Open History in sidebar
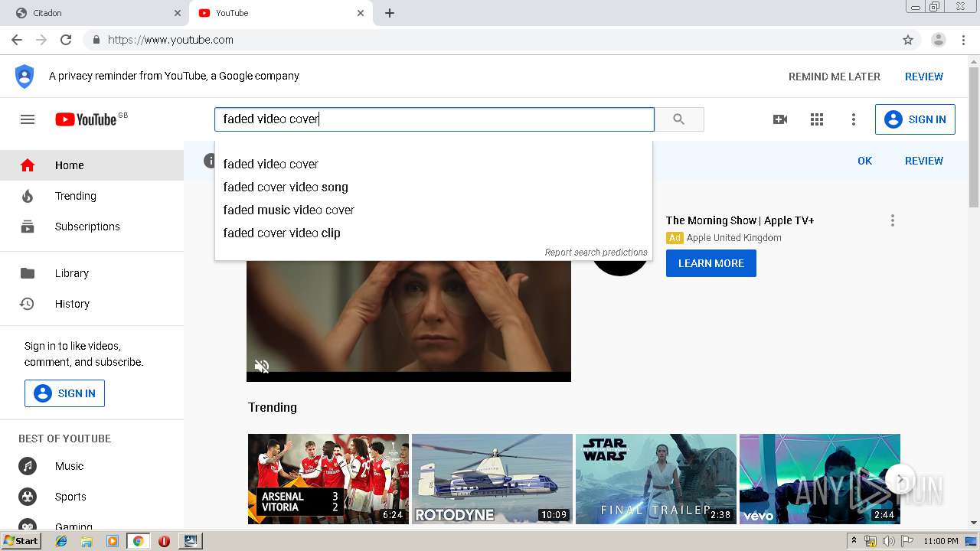This screenshot has height=551, width=980. [x=92, y=304]
